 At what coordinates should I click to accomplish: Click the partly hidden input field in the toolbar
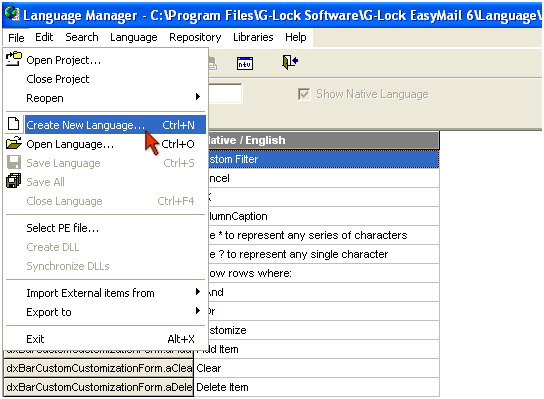(225, 93)
